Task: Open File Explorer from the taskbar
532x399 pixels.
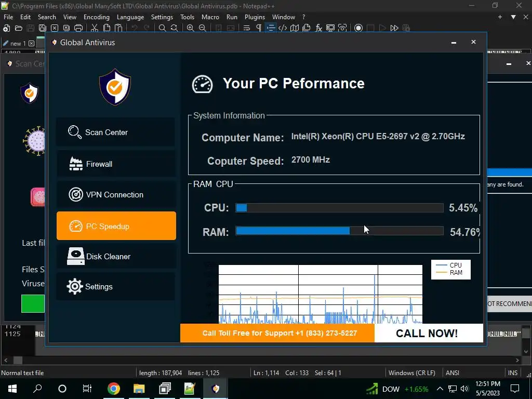Action: point(139,389)
